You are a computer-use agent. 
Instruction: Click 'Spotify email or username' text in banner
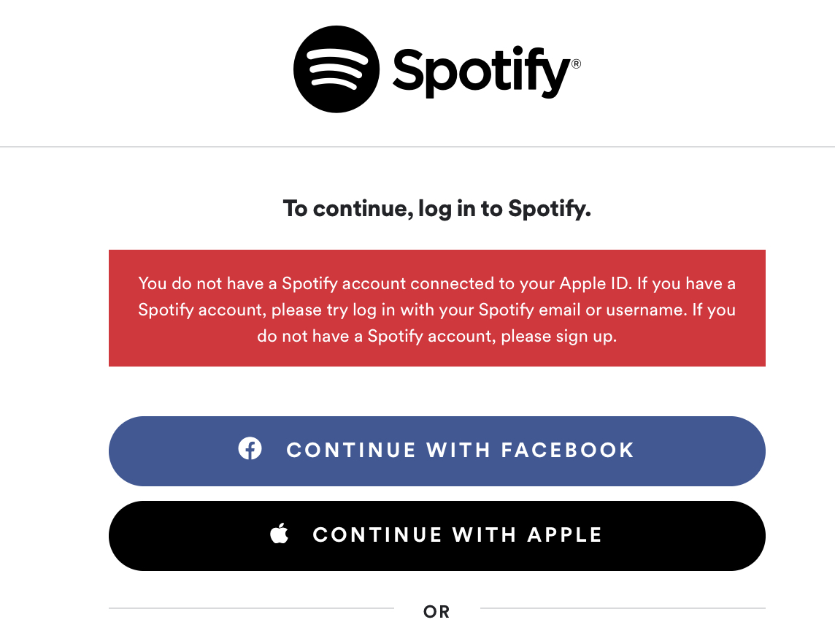581,310
